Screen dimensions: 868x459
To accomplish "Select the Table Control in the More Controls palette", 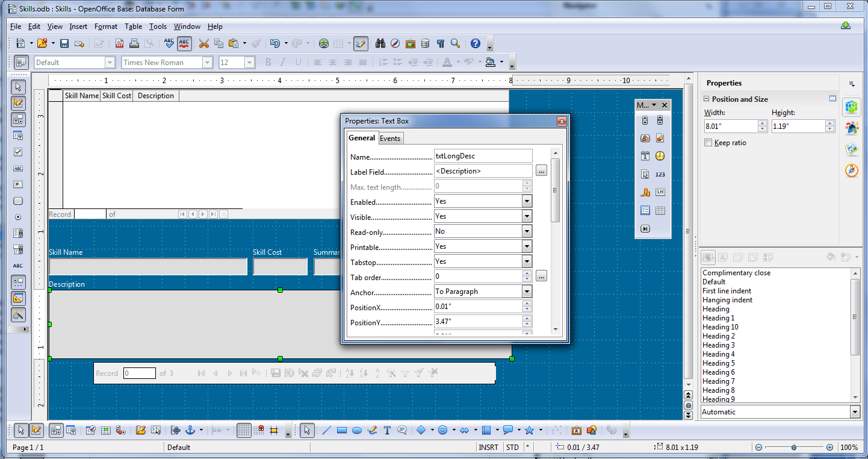I will coord(660,210).
